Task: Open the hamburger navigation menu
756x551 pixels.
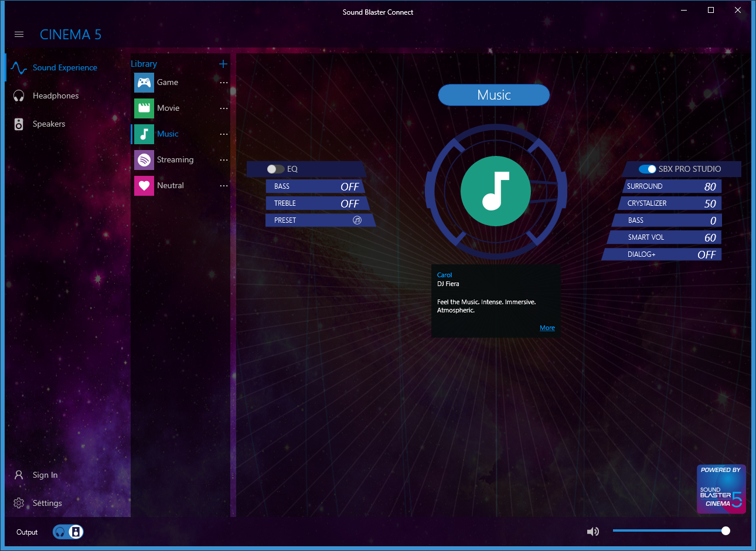Action: [19, 35]
